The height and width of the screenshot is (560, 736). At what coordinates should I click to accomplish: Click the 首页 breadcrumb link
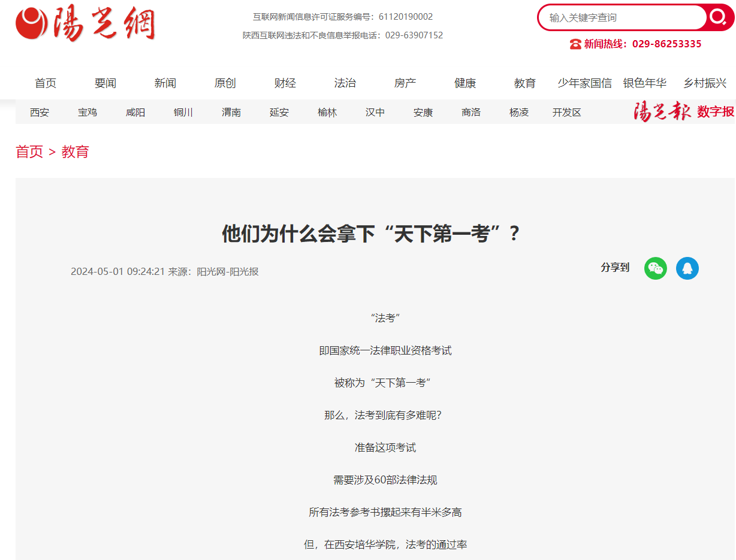pos(29,152)
